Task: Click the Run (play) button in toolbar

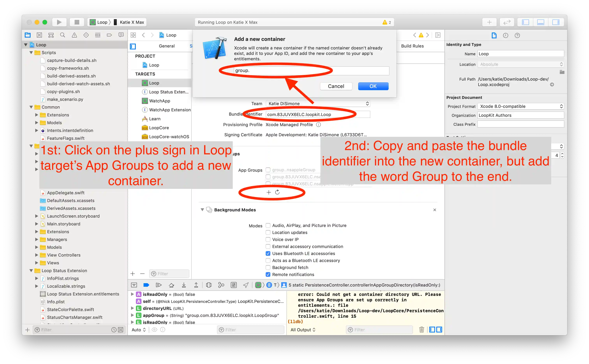Action: click(x=59, y=22)
